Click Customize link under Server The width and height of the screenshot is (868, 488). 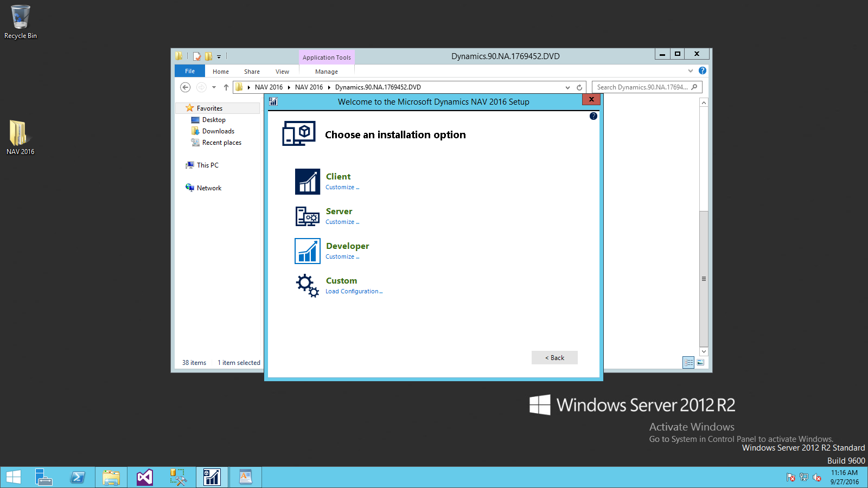pos(342,222)
